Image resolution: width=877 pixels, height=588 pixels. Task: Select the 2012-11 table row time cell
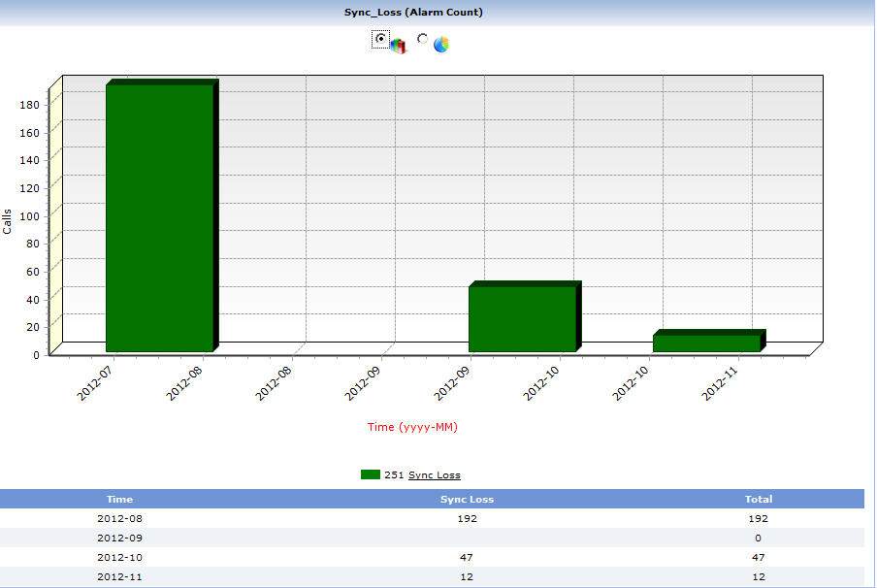[x=119, y=576]
